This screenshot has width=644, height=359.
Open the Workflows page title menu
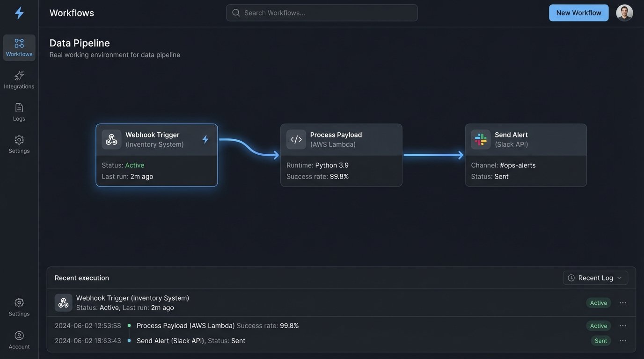click(x=72, y=12)
